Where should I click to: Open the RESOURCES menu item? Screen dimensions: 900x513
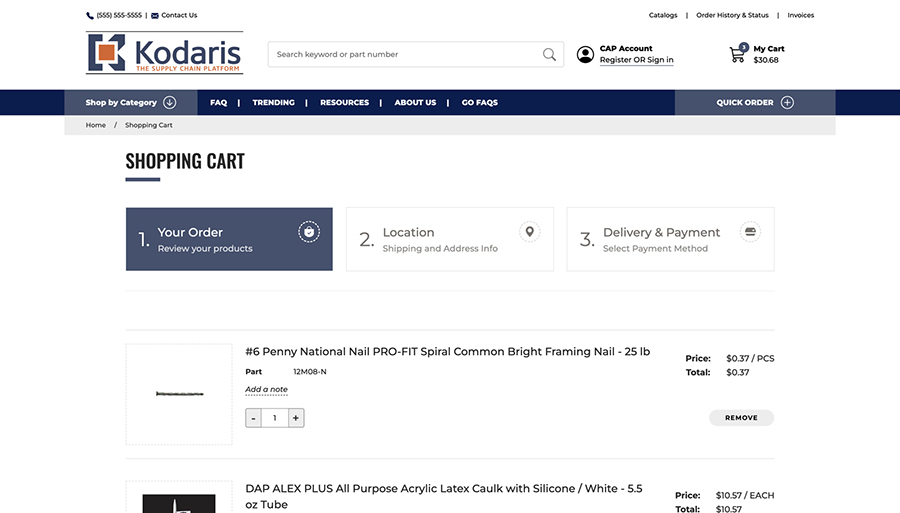coord(344,103)
